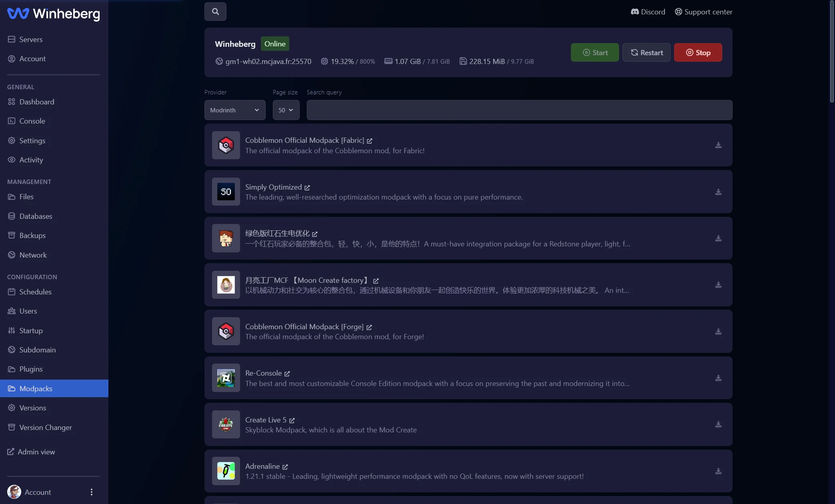
Task: Download the Cobblemon Official Modpack [Fabric]
Action: (x=718, y=145)
